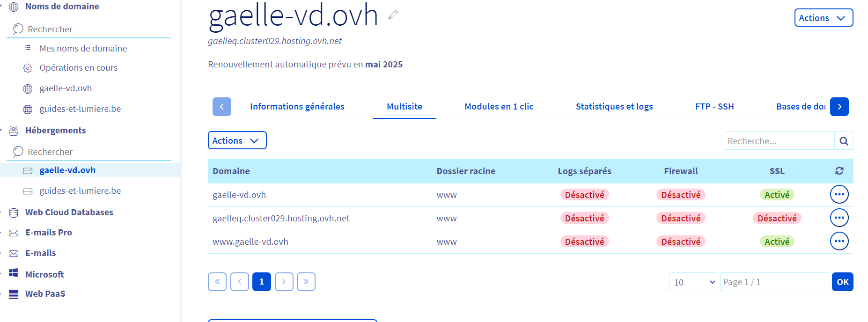The height and width of the screenshot is (322, 868).
Task: Click the magnifier search button next to Recherche
Action: click(844, 141)
